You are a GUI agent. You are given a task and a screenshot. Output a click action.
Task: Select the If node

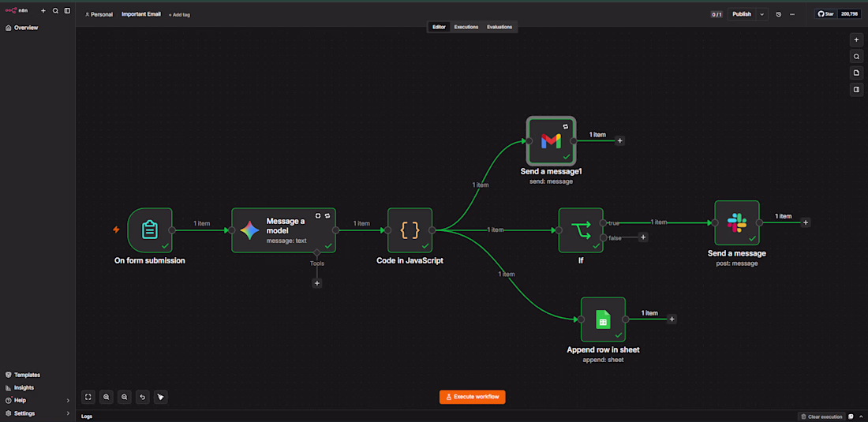581,230
